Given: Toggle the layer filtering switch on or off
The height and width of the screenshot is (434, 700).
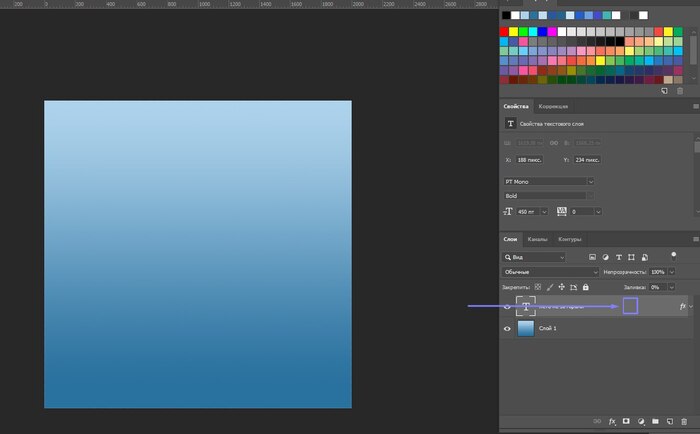Looking at the screenshot, I should [x=673, y=255].
